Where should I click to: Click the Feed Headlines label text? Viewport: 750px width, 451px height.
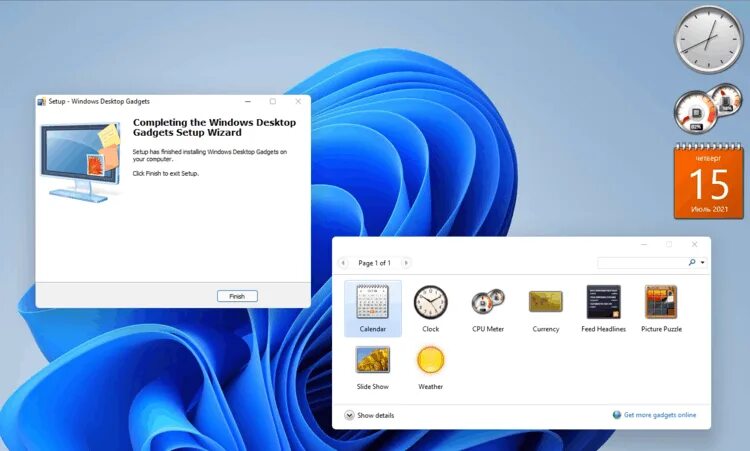(604, 329)
